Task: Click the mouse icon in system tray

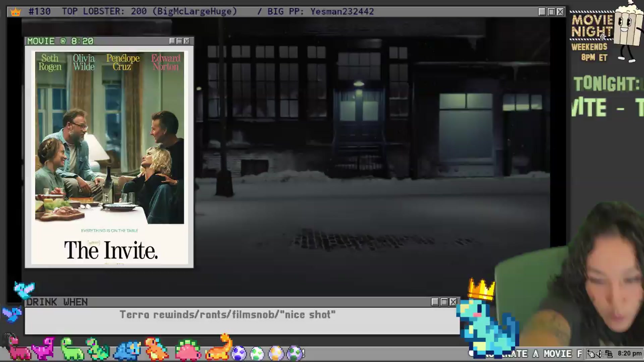Action: click(x=592, y=354)
